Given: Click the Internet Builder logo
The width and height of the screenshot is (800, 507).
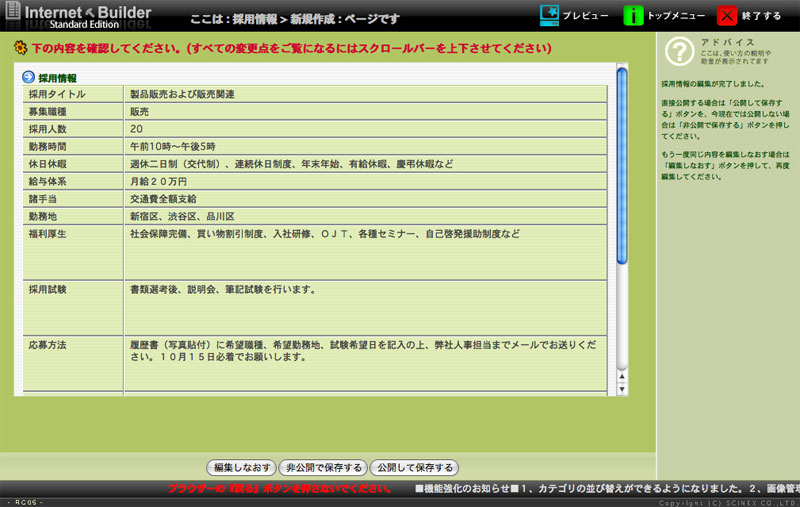Looking at the screenshot, I should pos(78,15).
